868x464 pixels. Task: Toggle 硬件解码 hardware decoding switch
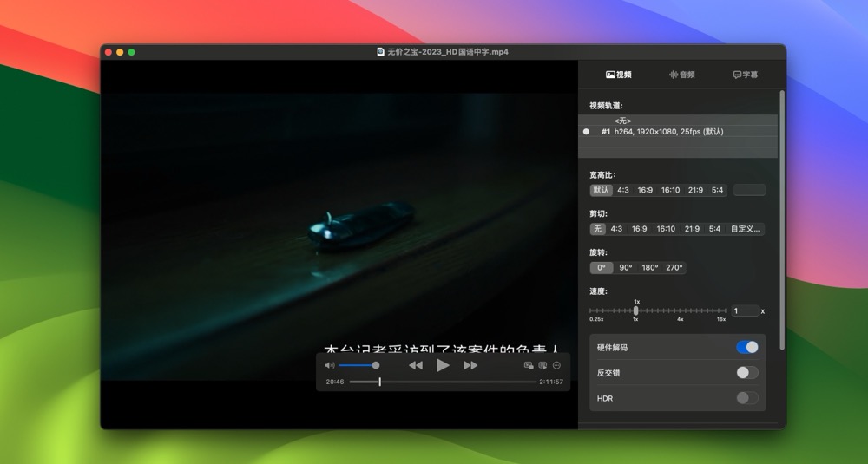pos(747,347)
